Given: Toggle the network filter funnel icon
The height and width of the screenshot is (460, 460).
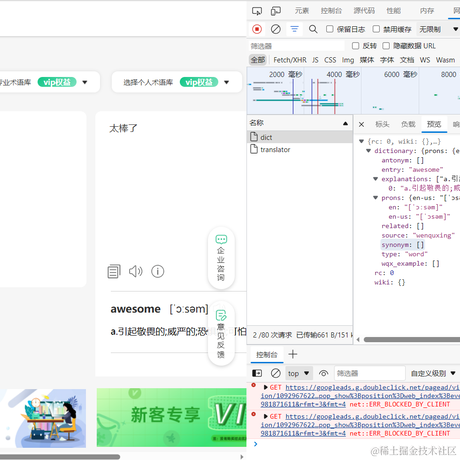Looking at the screenshot, I should [x=294, y=29].
